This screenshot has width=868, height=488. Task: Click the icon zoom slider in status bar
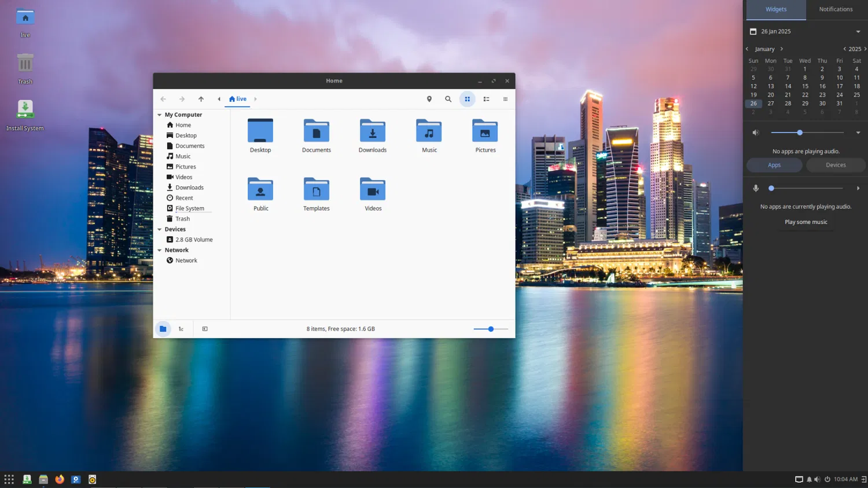point(491,329)
